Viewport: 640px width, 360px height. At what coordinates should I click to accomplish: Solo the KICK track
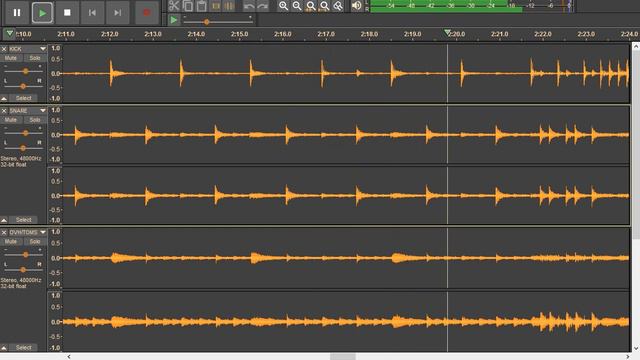click(x=35, y=58)
